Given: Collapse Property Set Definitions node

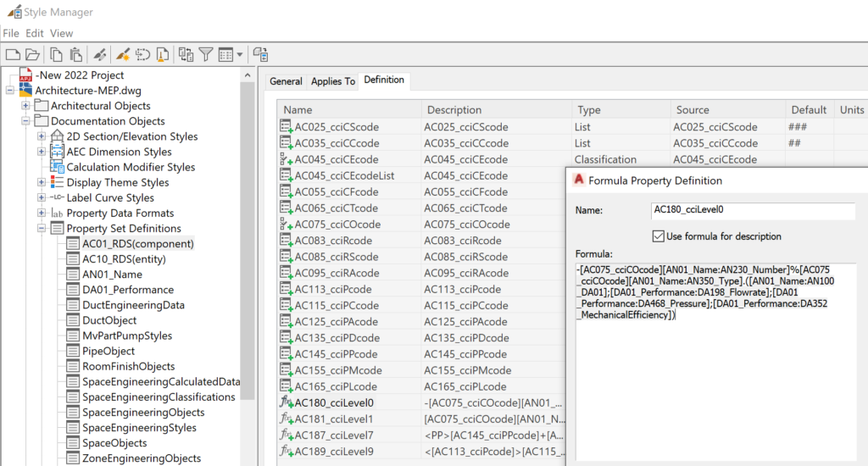Looking at the screenshot, I should tap(42, 228).
